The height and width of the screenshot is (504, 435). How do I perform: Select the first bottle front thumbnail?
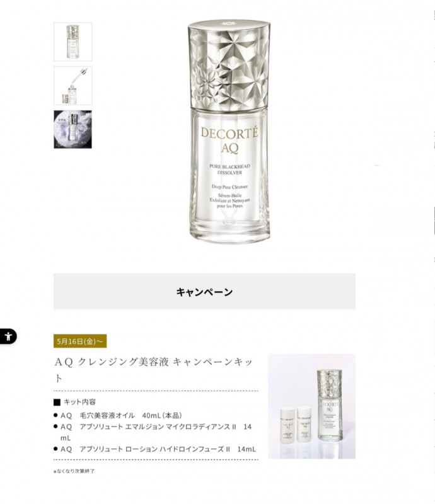point(72,42)
